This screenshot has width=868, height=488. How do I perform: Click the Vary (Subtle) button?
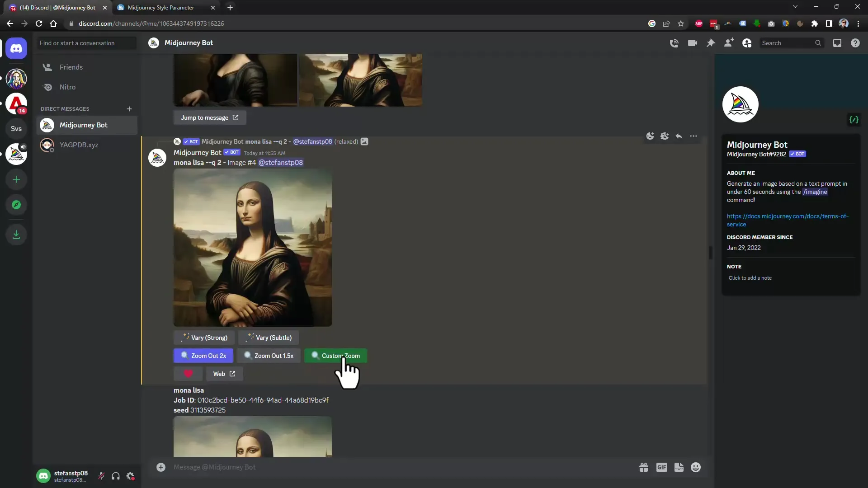click(269, 338)
